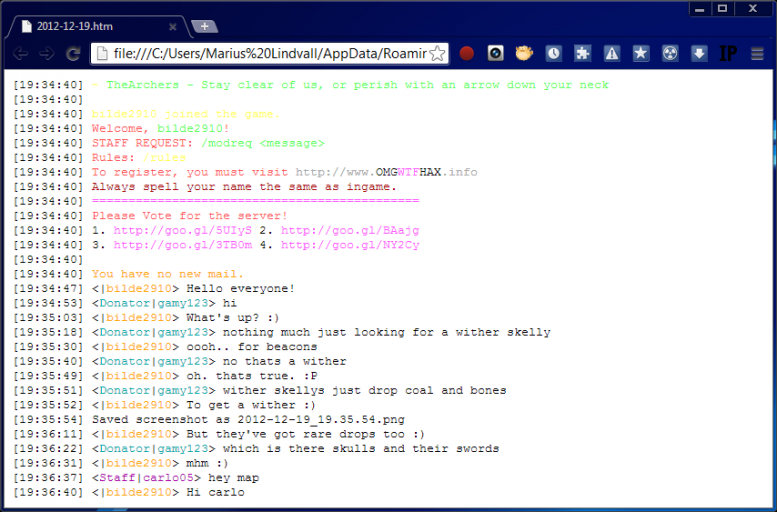Click the '/rules' command text

point(164,158)
